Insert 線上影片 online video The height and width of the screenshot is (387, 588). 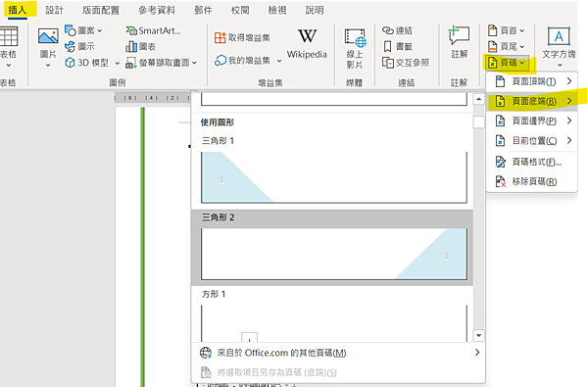tap(355, 48)
